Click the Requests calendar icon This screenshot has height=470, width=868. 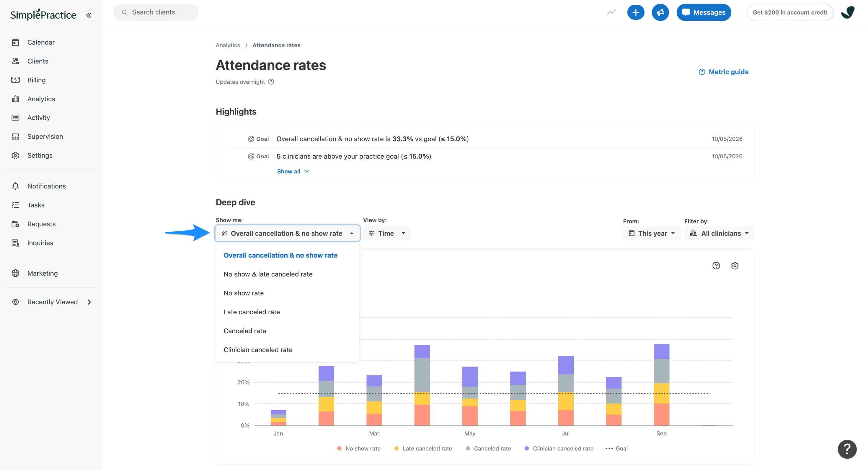[x=15, y=224]
